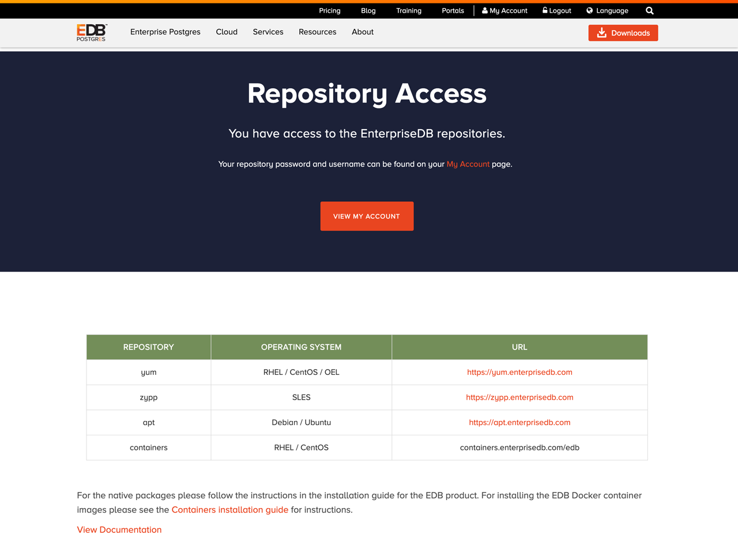738x560 pixels.
Task: Select the zypp repository cell
Action: pos(149,397)
